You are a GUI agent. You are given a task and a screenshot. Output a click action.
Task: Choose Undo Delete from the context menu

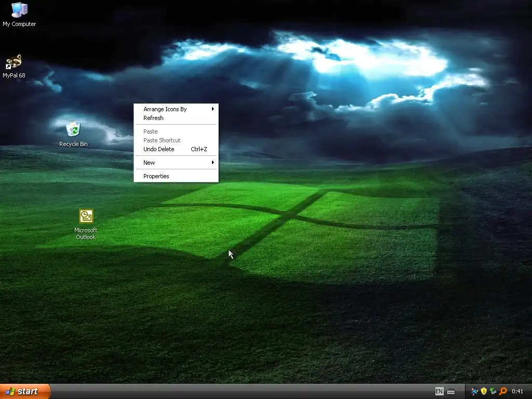176,149
